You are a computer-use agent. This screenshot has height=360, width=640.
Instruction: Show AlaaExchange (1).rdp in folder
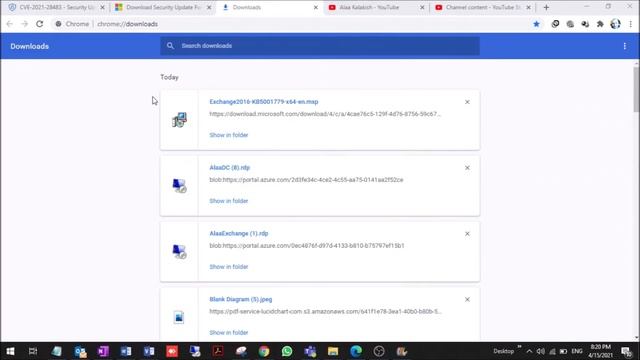click(229, 267)
